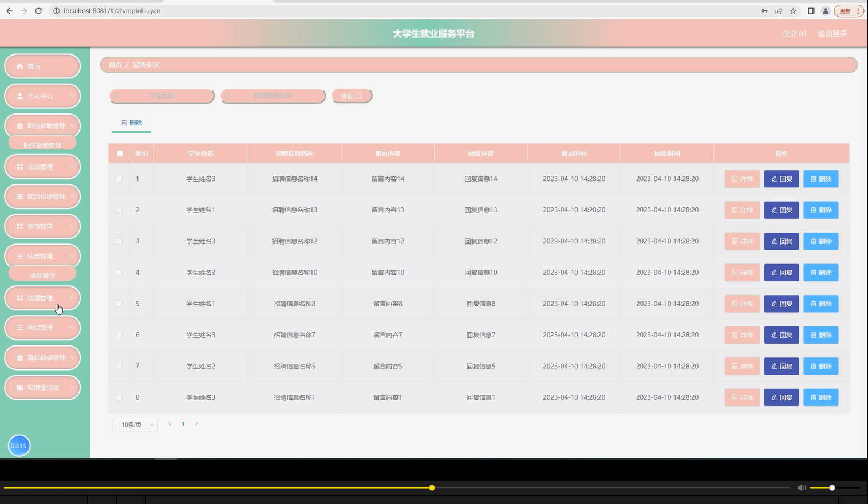Click the 更新 browser update button
The width and height of the screenshot is (868, 504).
pyautogui.click(x=849, y=11)
